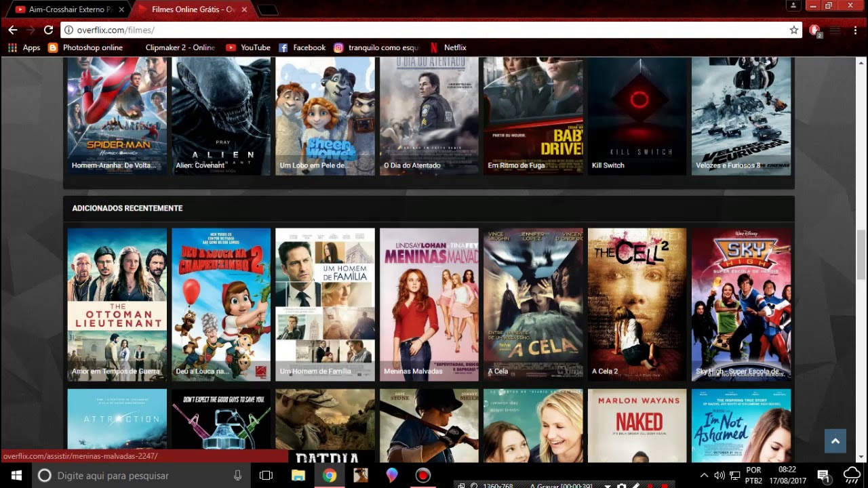Image resolution: width=868 pixels, height=488 pixels.
Task: View site info icon beside the URL
Action: (68, 30)
